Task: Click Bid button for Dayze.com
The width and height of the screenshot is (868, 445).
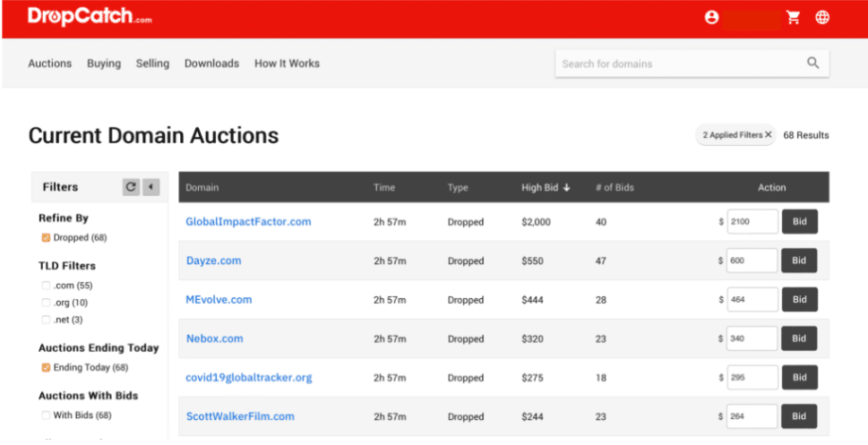Action: tap(799, 261)
